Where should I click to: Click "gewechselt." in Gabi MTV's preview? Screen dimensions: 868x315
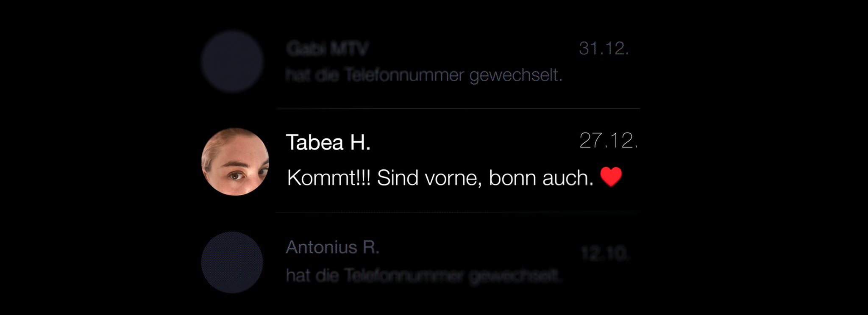coord(516,75)
